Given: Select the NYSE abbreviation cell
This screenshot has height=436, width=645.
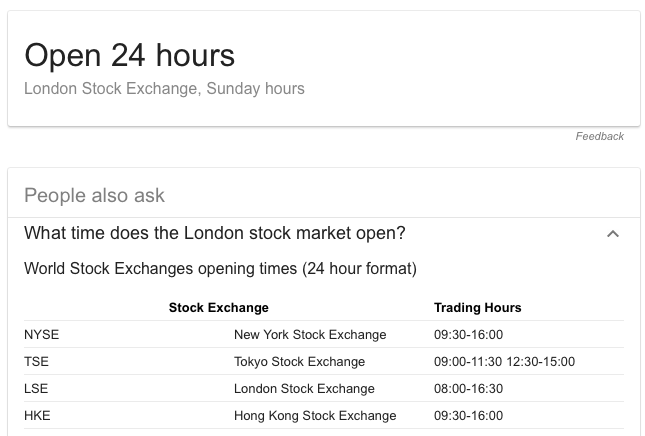Looking at the screenshot, I should [x=42, y=334].
